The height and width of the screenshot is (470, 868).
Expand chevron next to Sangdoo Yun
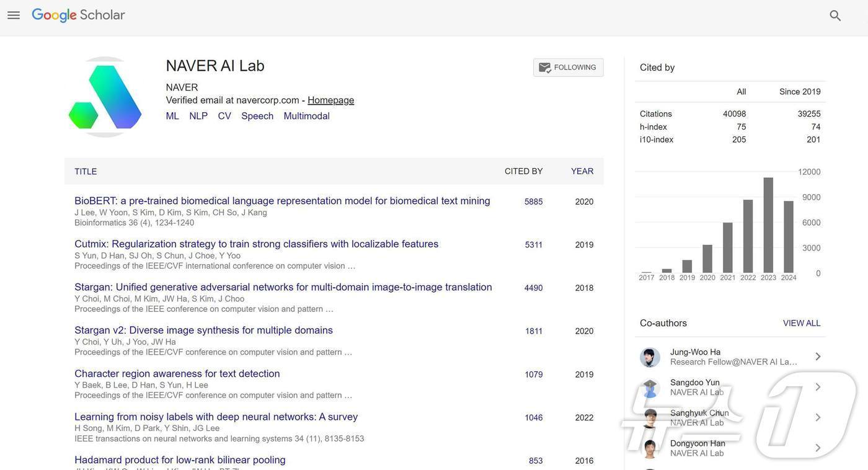point(818,387)
